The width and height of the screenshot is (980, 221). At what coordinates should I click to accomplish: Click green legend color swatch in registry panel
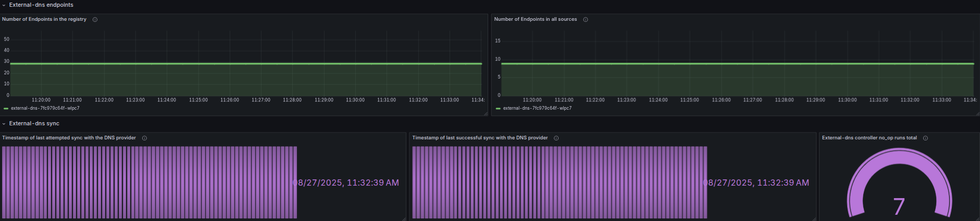(x=6, y=109)
